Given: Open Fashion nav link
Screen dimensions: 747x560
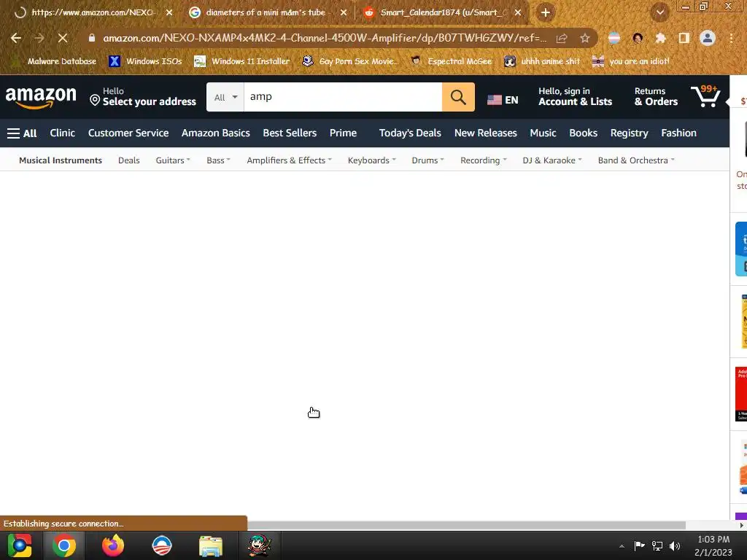Looking at the screenshot, I should [x=679, y=133].
